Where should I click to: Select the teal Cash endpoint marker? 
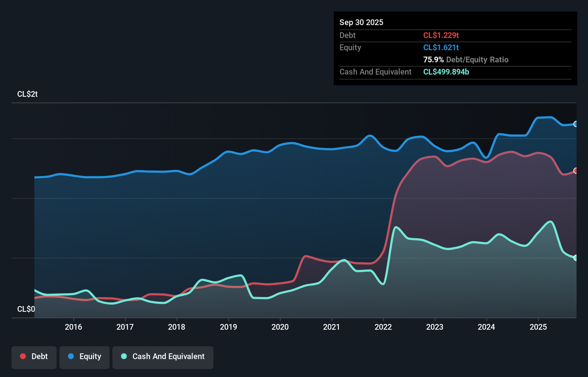(x=576, y=258)
